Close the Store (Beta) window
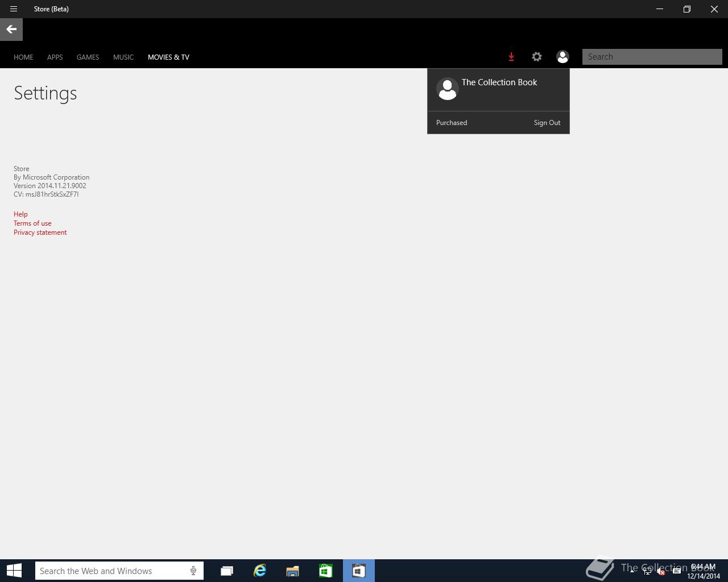728x582 pixels. click(x=714, y=9)
